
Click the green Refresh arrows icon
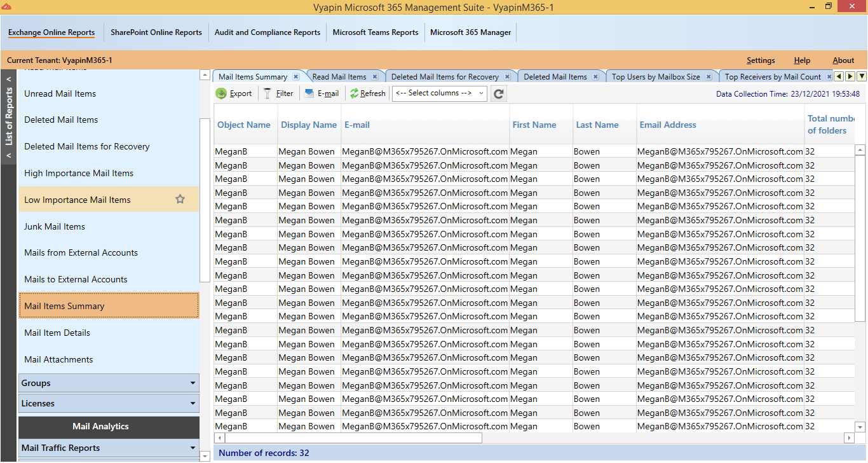pyautogui.click(x=354, y=93)
